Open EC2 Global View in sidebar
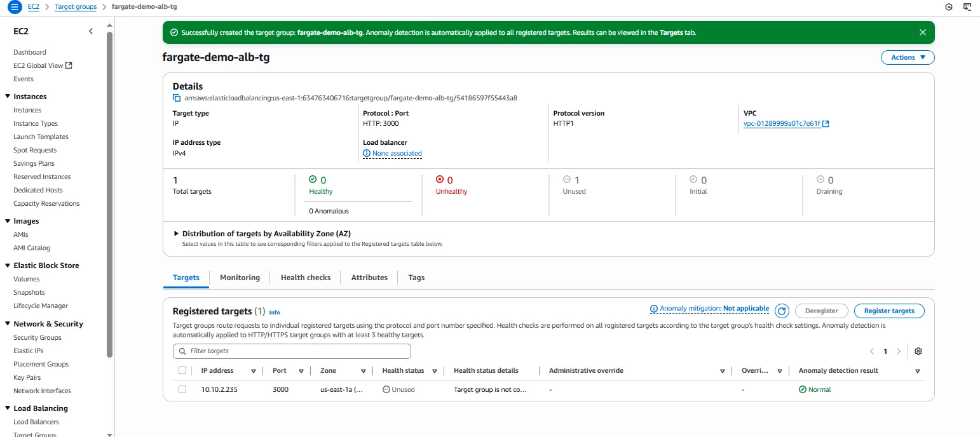 [x=43, y=65]
